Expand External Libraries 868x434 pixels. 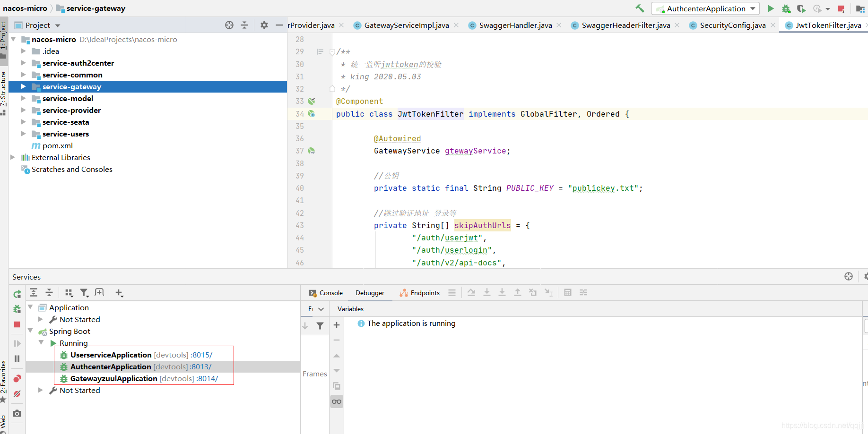(x=13, y=157)
